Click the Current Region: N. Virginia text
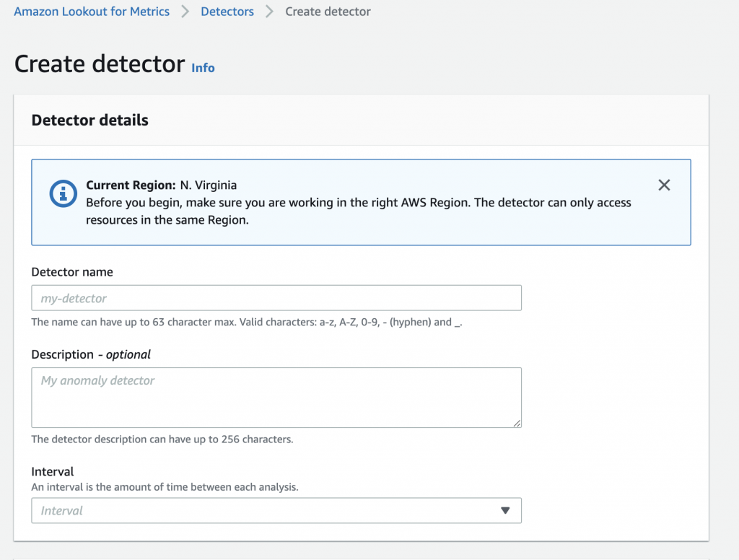 pos(161,185)
